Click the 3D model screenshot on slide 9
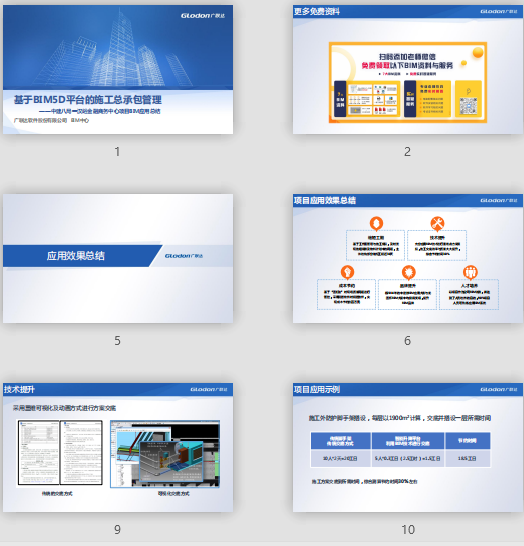This screenshot has width=524, height=546. (x=165, y=454)
